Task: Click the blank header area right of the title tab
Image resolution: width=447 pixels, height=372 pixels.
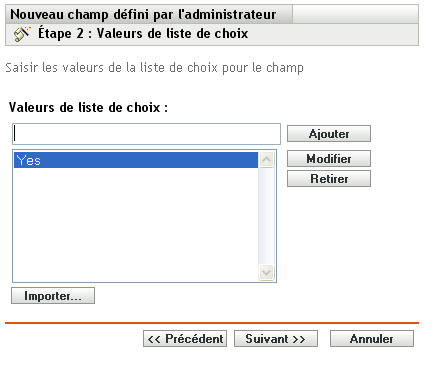Action: (355, 14)
